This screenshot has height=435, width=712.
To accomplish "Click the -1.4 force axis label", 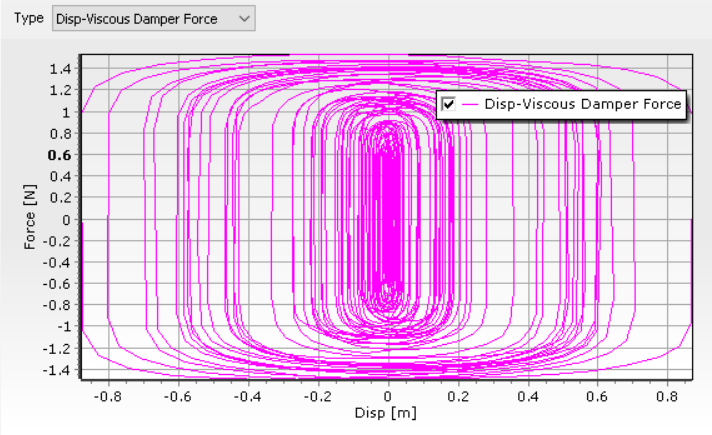I will [x=57, y=370].
